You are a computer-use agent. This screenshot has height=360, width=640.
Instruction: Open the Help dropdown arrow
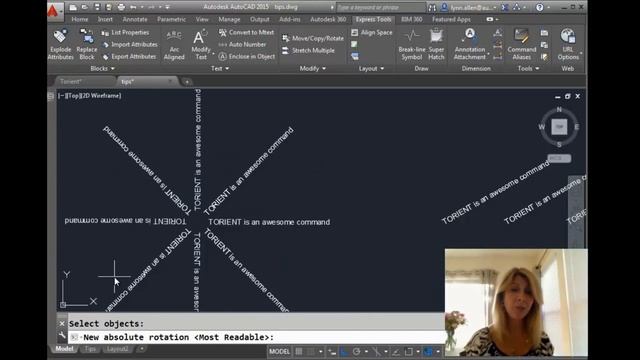coord(548,7)
